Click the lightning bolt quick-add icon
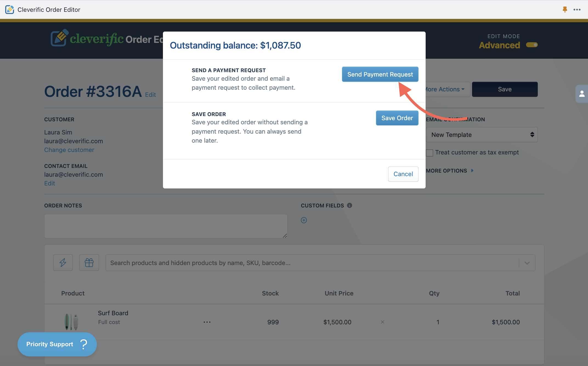 click(x=63, y=263)
